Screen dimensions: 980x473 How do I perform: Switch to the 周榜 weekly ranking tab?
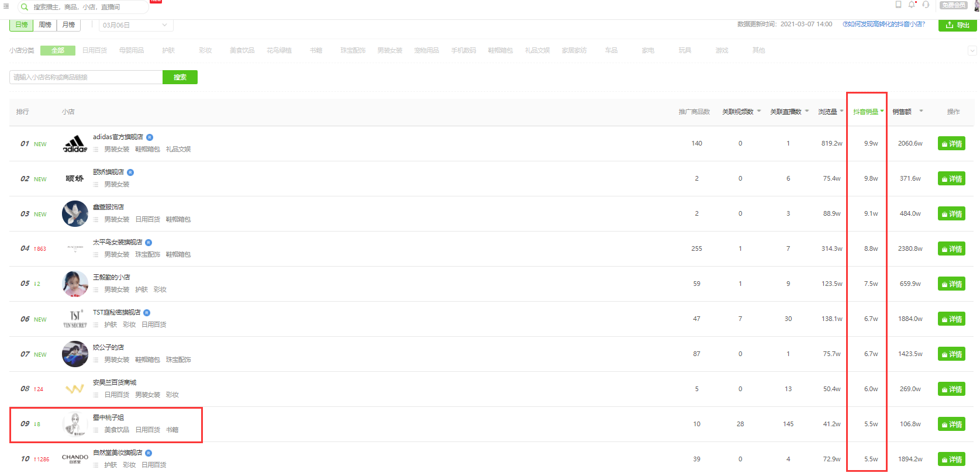click(45, 25)
